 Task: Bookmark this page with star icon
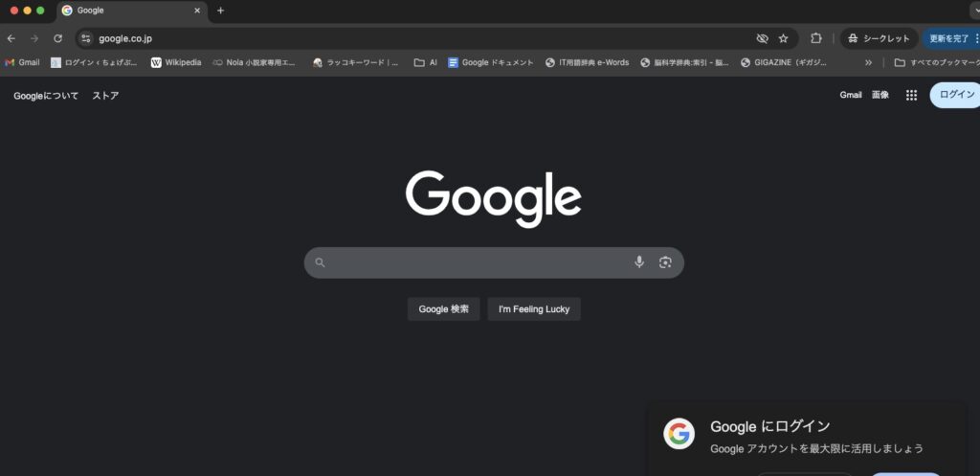click(x=783, y=38)
